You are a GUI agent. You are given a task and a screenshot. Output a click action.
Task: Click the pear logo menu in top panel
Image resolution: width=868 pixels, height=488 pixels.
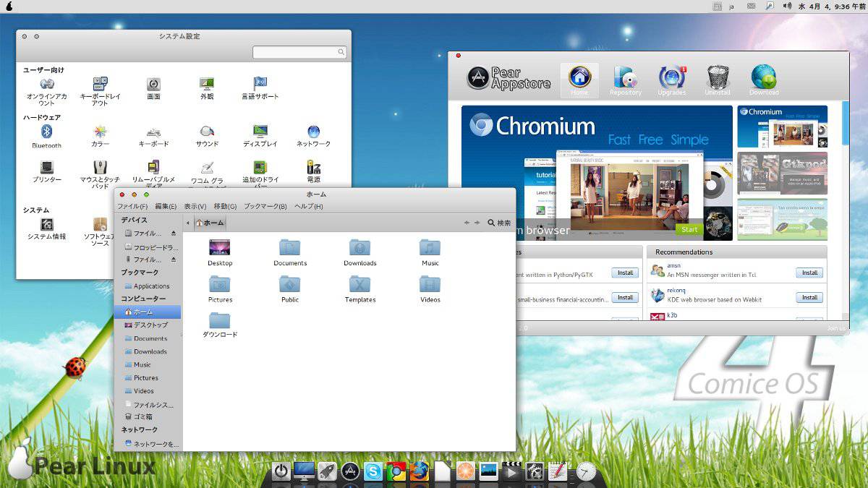tap(9, 6)
